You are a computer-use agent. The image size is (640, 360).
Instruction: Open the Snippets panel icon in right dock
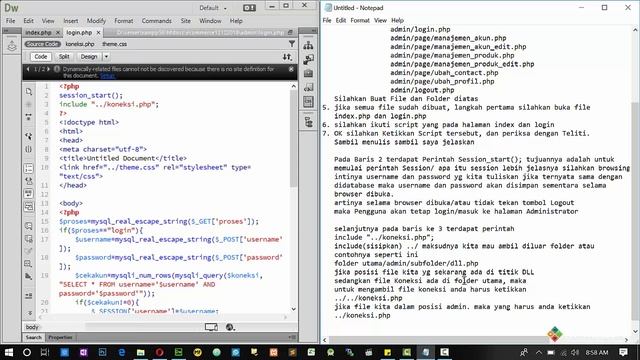coord(308,87)
